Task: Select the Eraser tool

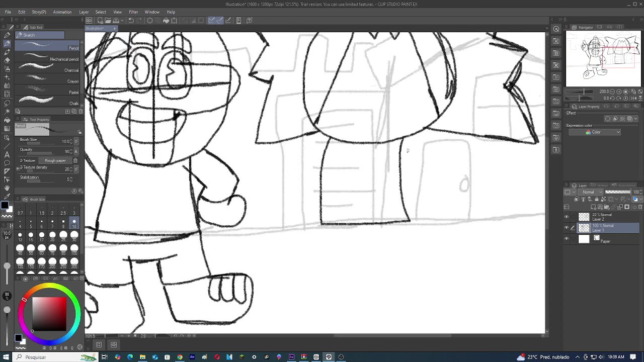Action: click(7, 60)
